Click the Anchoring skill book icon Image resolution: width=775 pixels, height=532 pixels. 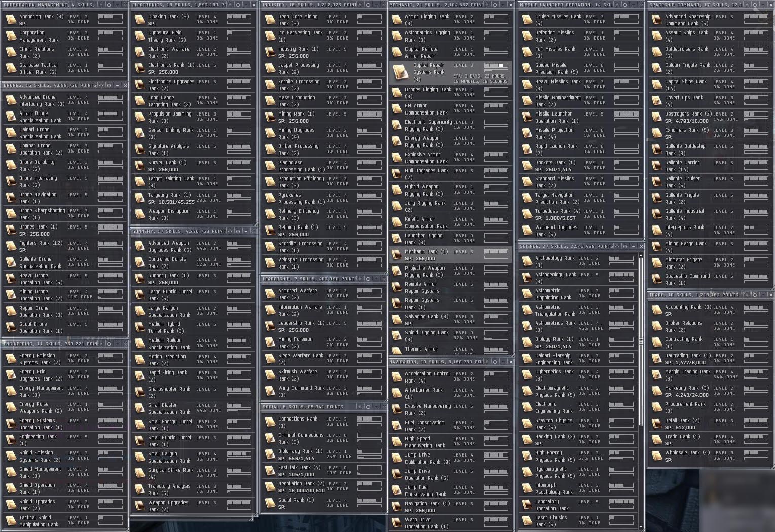(11, 20)
